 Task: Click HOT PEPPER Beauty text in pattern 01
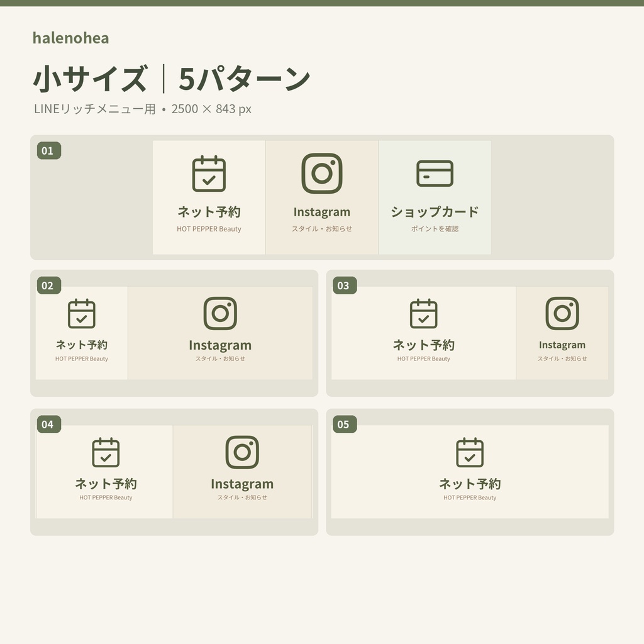(209, 229)
